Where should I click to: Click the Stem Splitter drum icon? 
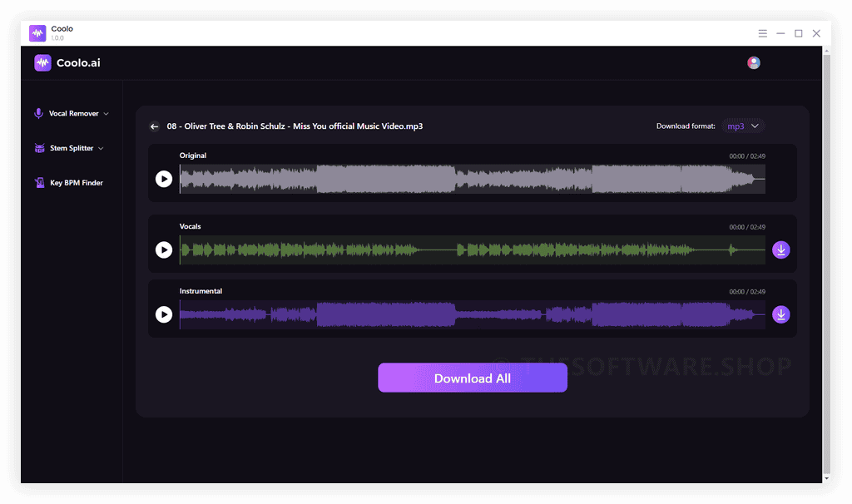click(x=40, y=148)
